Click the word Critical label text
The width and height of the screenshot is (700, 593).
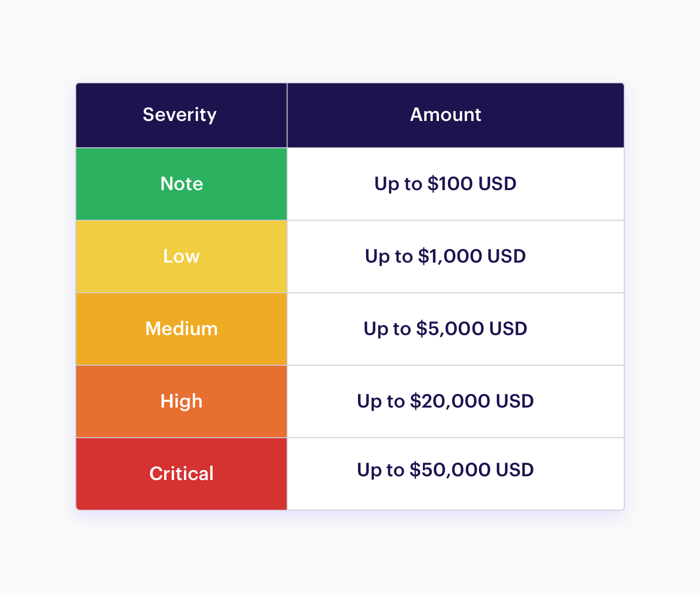click(182, 473)
